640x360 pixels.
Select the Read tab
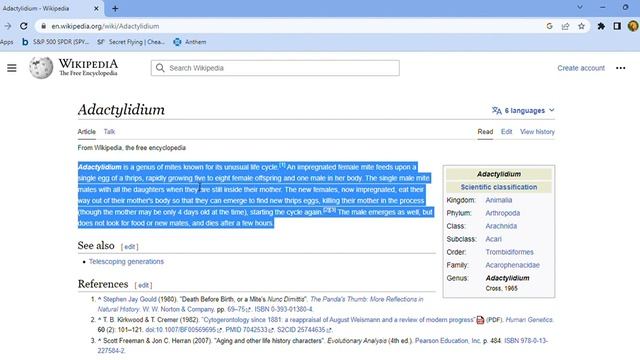point(485,132)
